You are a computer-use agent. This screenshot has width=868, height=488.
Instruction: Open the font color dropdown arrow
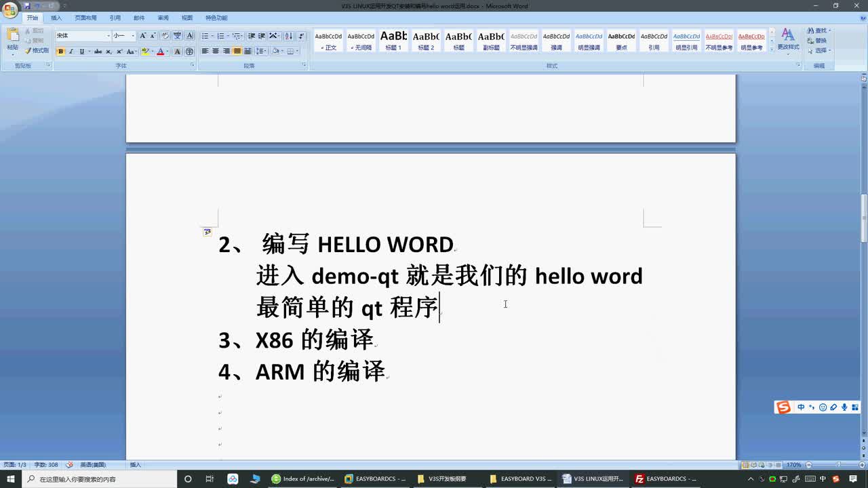(x=167, y=52)
